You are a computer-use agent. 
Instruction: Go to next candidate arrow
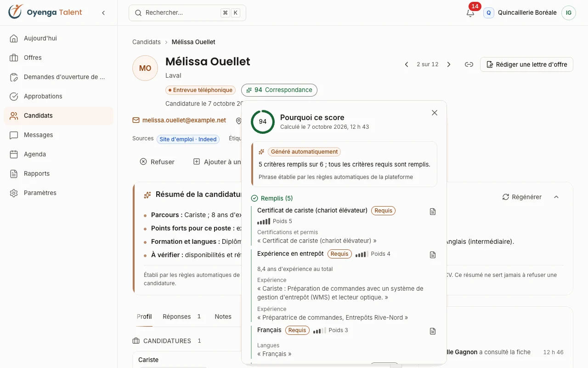coord(449,64)
